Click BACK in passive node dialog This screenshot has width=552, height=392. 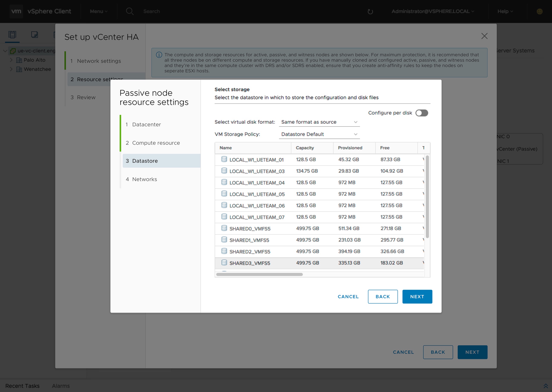tap(383, 297)
